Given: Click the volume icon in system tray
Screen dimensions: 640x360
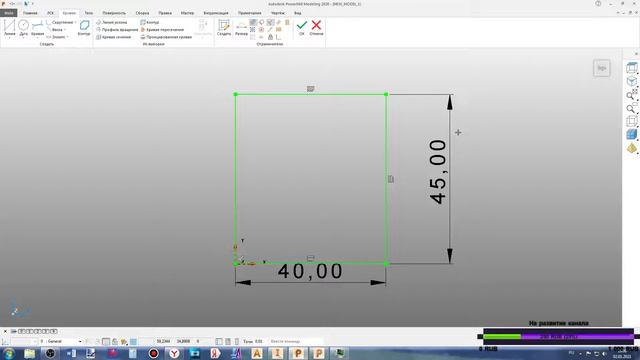Looking at the screenshot, I should click(x=604, y=353).
